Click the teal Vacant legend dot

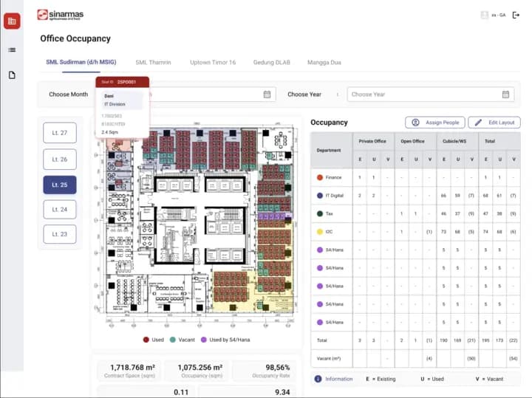coord(173,340)
